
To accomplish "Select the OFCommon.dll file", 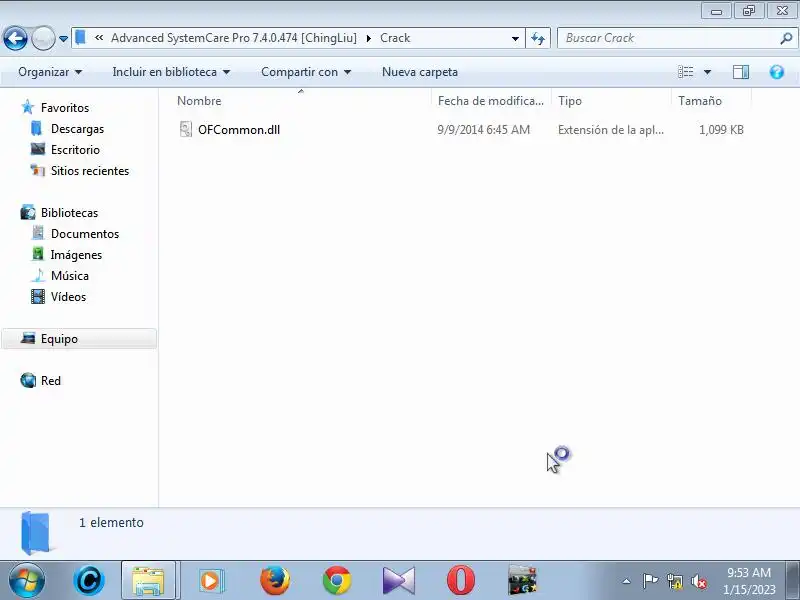I will click(239, 130).
